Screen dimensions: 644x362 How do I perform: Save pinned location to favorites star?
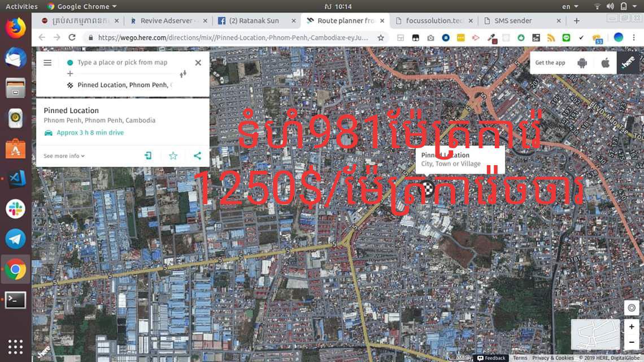pos(173,156)
